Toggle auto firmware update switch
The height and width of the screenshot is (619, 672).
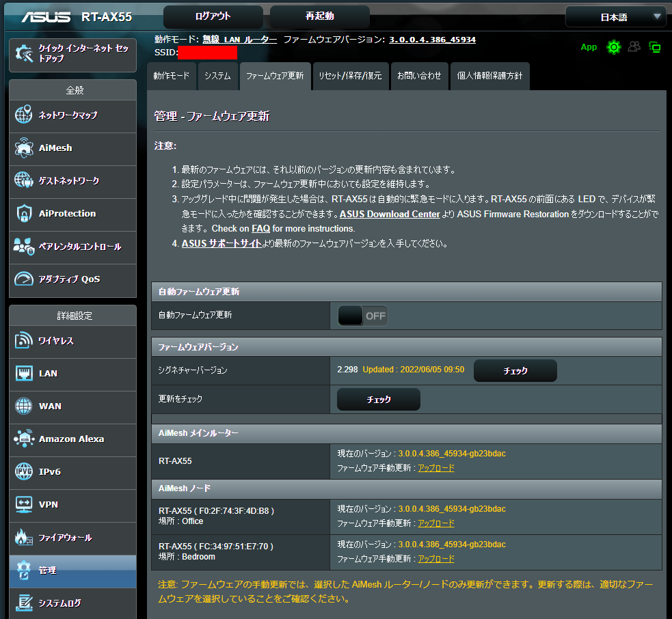(x=362, y=316)
